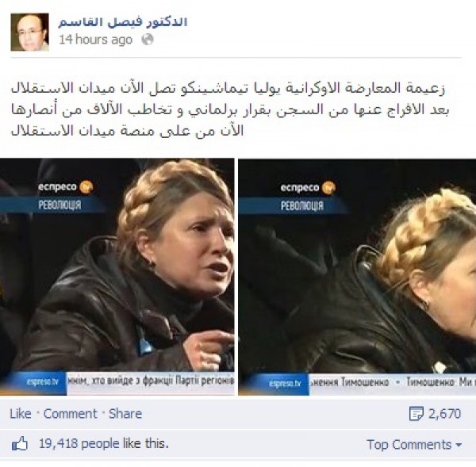
Task: Open the '14 hours ago' timestamp
Action: [x=96, y=40]
